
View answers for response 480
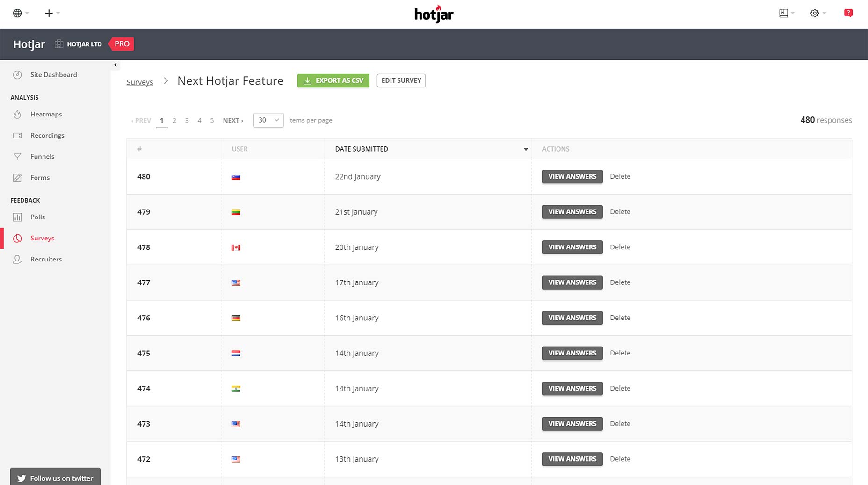tap(572, 176)
